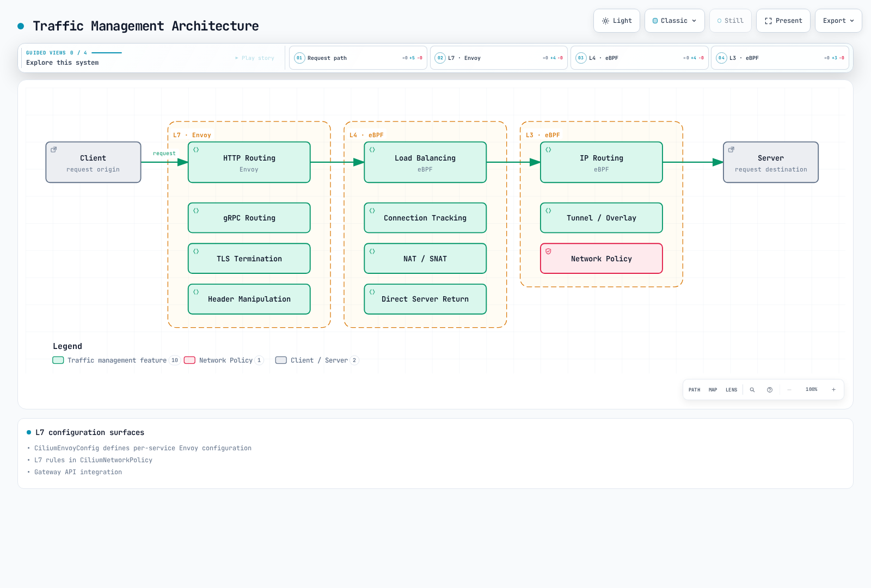
Task: Click the 100% zoom level value
Action: point(812,390)
